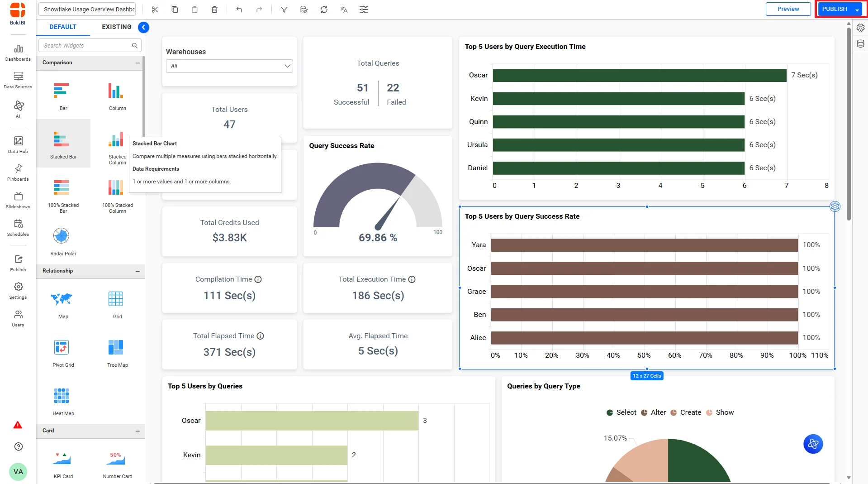Click the Copy icon in toolbar
Image resolution: width=868 pixels, height=484 pixels.
[175, 9]
